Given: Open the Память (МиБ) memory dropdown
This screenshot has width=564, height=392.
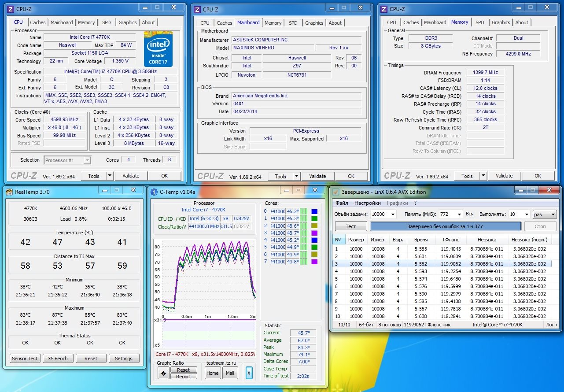Looking at the screenshot, I should (459, 214).
